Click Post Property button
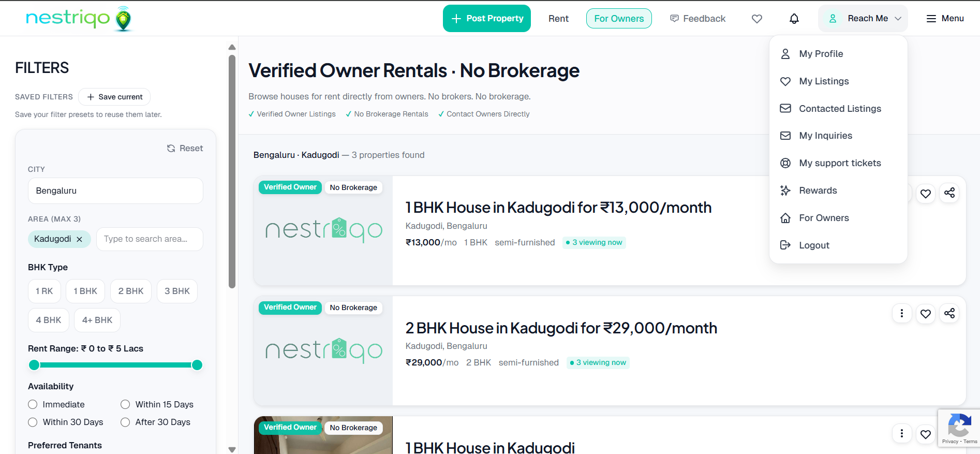This screenshot has height=454, width=980. click(x=487, y=19)
